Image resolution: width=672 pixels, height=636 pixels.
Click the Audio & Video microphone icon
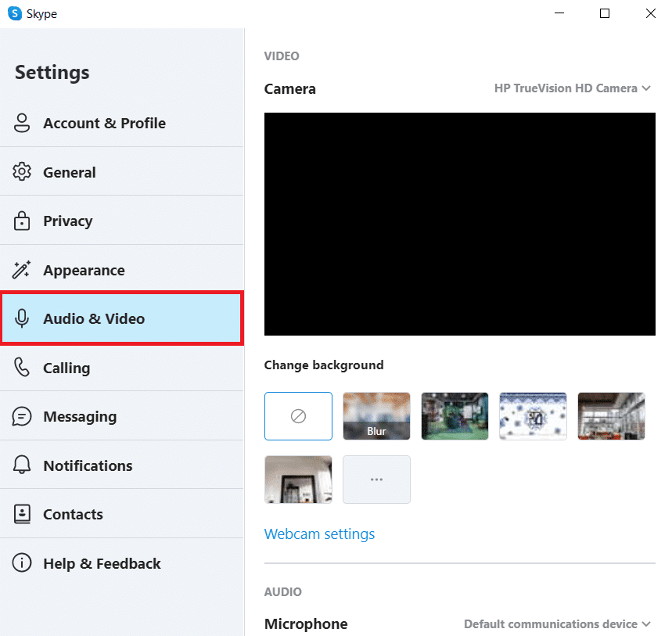[x=22, y=318]
